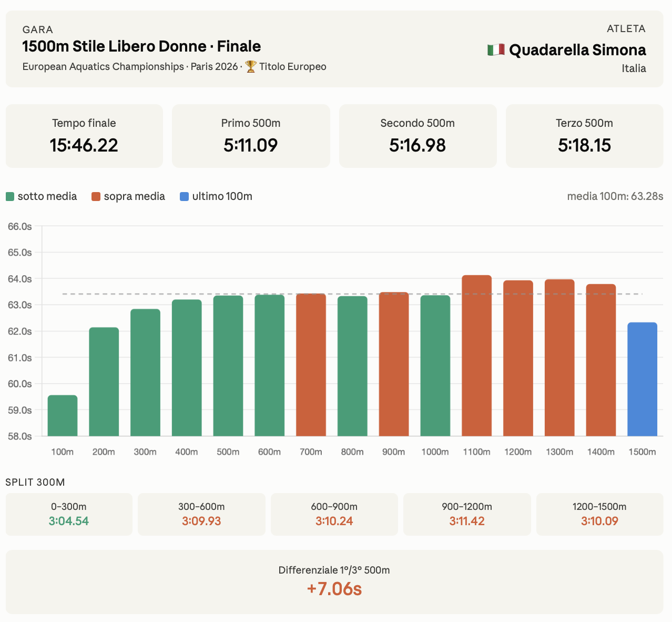The height and width of the screenshot is (622, 672).
Task: Click the red sopra media legend swatch
Action: [x=96, y=196]
